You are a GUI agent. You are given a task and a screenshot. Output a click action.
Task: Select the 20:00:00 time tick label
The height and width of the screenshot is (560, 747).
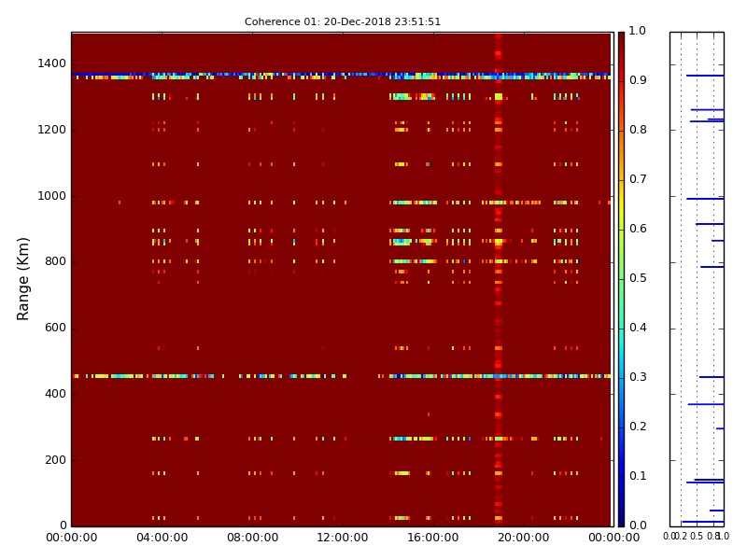click(523, 538)
